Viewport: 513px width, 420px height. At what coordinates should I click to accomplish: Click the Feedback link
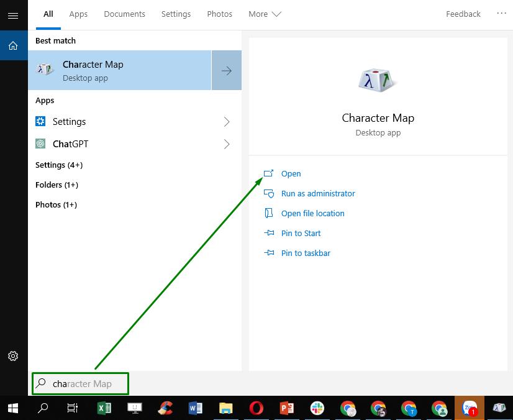[x=463, y=14]
